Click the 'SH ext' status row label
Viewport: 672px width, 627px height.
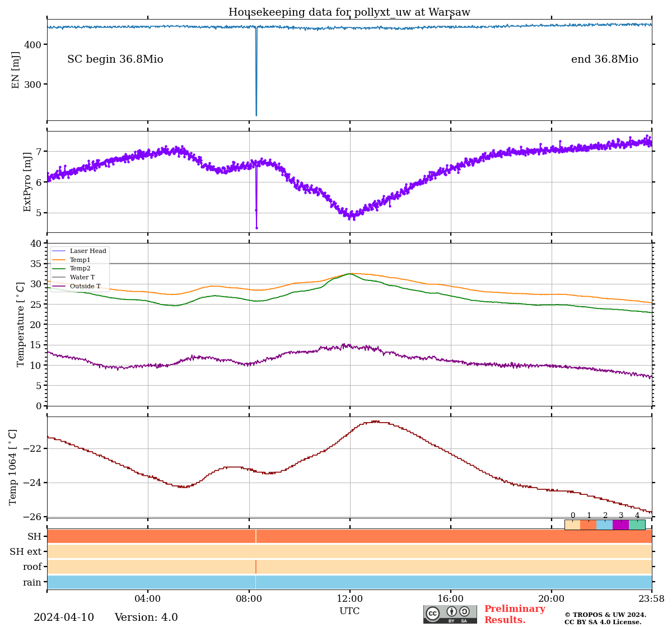26,552
